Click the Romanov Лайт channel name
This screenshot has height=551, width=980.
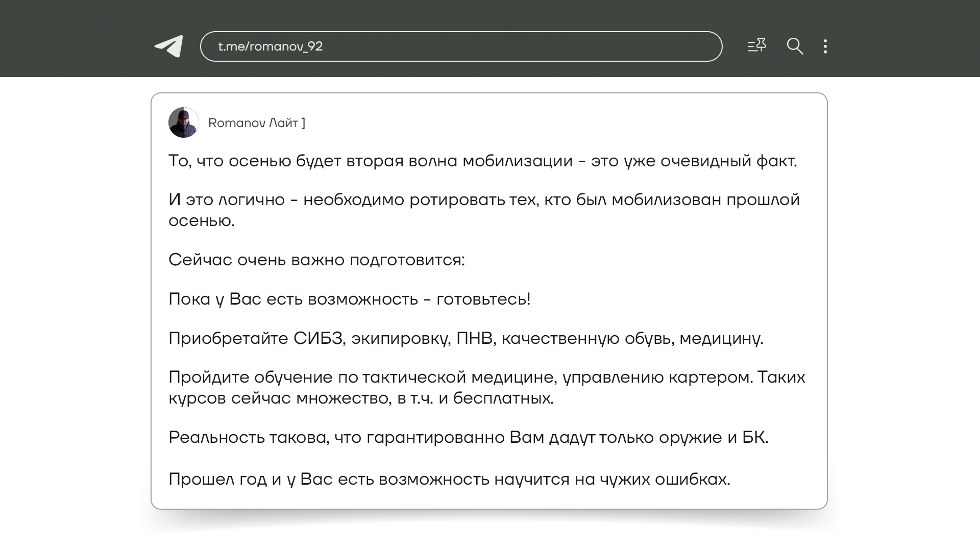256,123
